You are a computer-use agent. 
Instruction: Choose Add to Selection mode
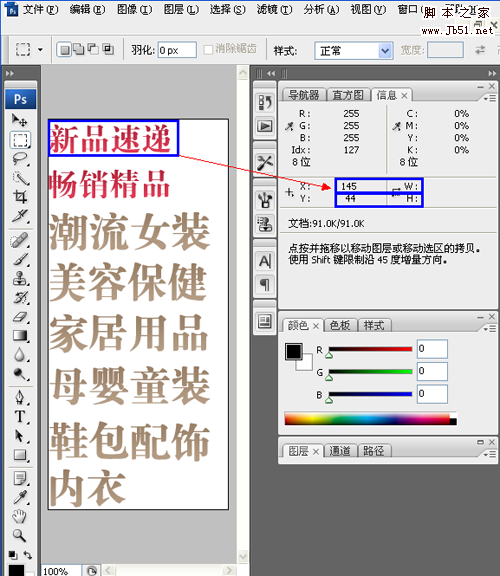(x=79, y=50)
